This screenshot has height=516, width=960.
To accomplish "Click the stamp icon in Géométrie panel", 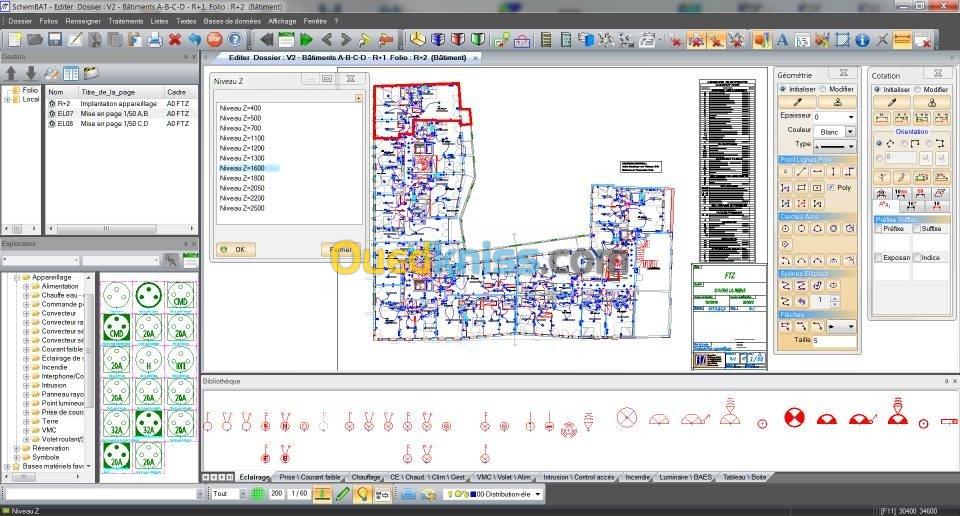I will 838,102.
